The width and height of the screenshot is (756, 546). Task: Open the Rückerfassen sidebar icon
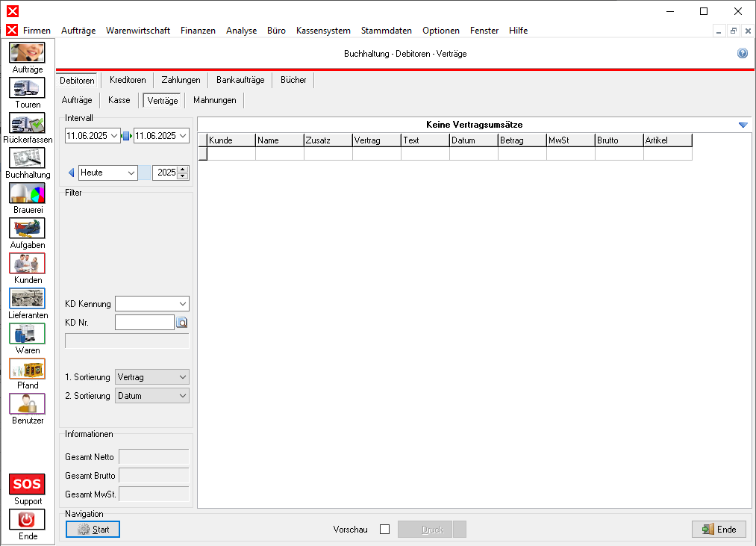[27, 123]
